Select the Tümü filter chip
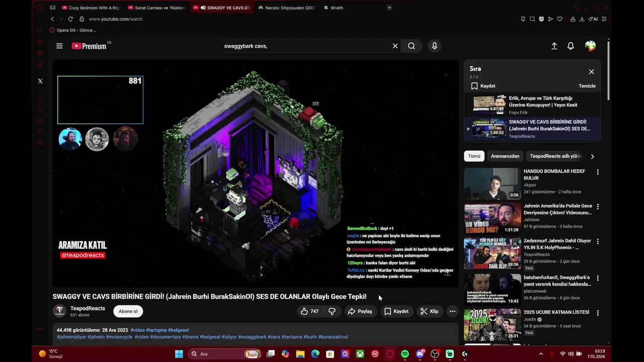The image size is (644, 362). [474, 156]
